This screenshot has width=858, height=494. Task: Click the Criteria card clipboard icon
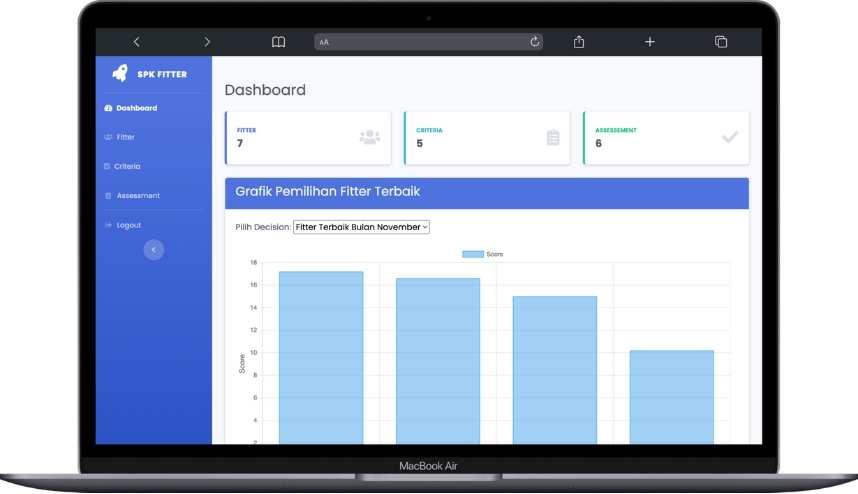tap(553, 138)
